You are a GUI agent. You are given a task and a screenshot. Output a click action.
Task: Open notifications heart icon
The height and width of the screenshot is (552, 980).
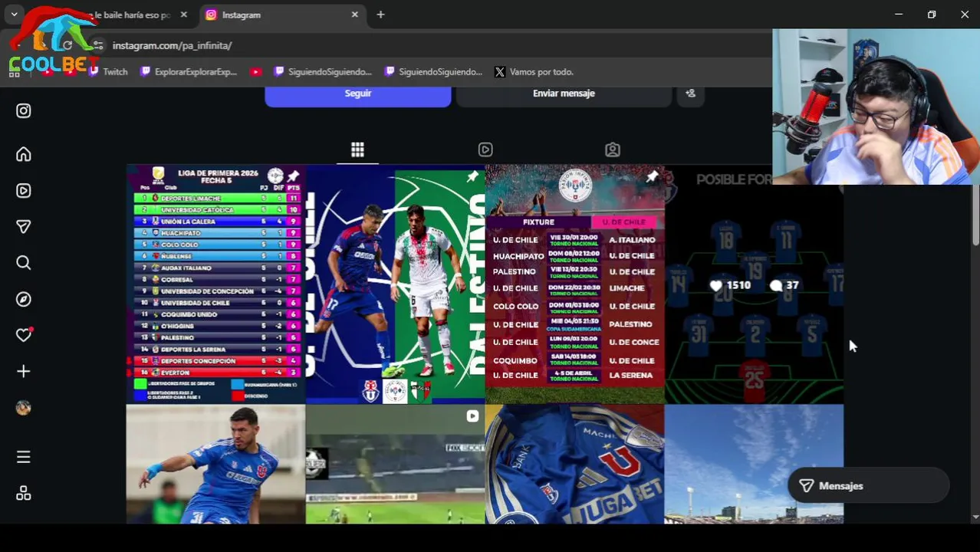[x=24, y=335]
